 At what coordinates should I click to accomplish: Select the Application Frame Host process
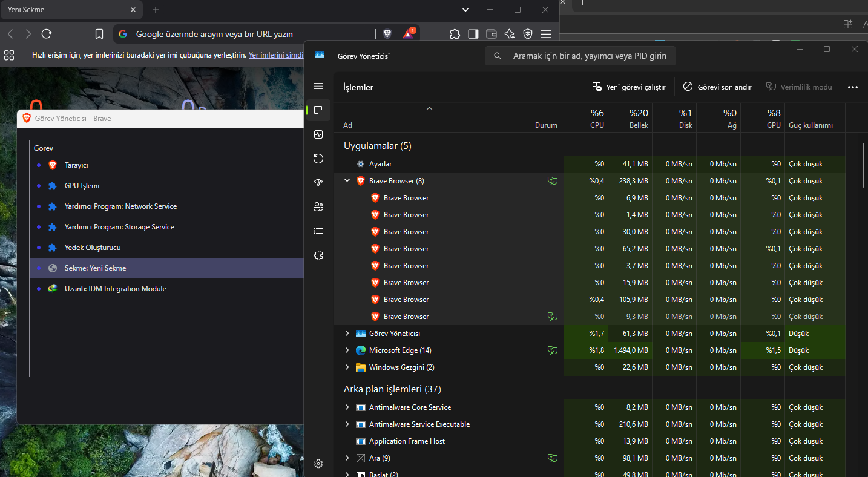590,441
